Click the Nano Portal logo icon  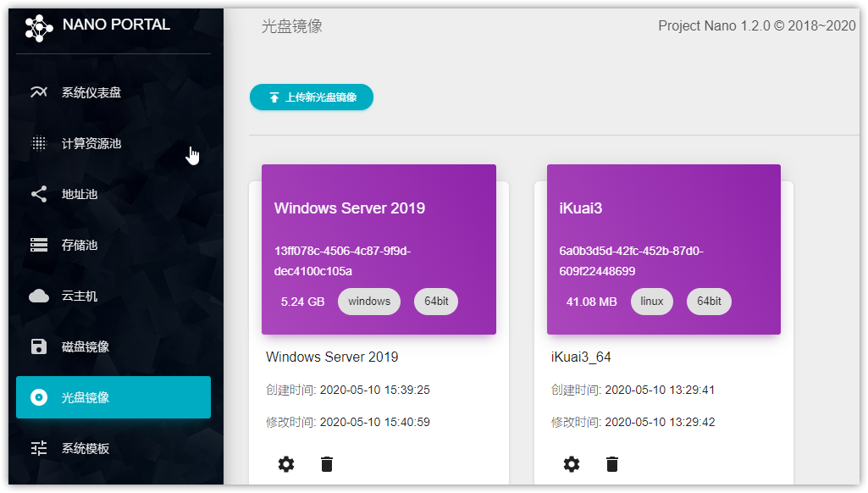pyautogui.click(x=39, y=27)
